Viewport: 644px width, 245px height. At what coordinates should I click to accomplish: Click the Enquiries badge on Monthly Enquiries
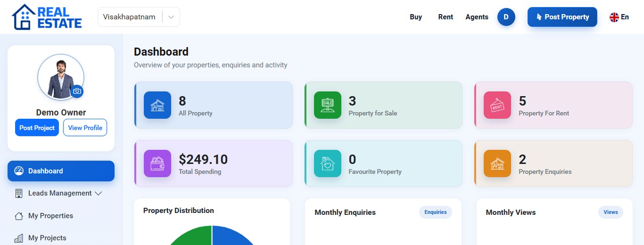[x=435, y=212]
